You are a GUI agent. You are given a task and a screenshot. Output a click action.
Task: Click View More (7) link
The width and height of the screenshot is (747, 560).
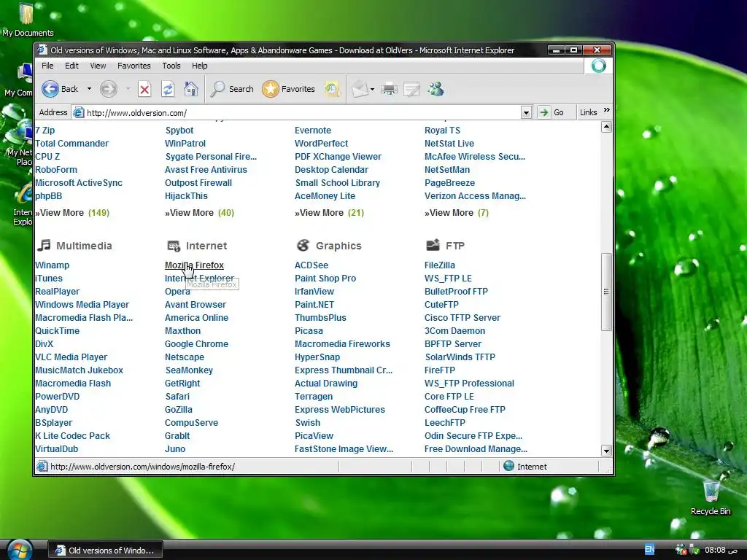point(457,213)
